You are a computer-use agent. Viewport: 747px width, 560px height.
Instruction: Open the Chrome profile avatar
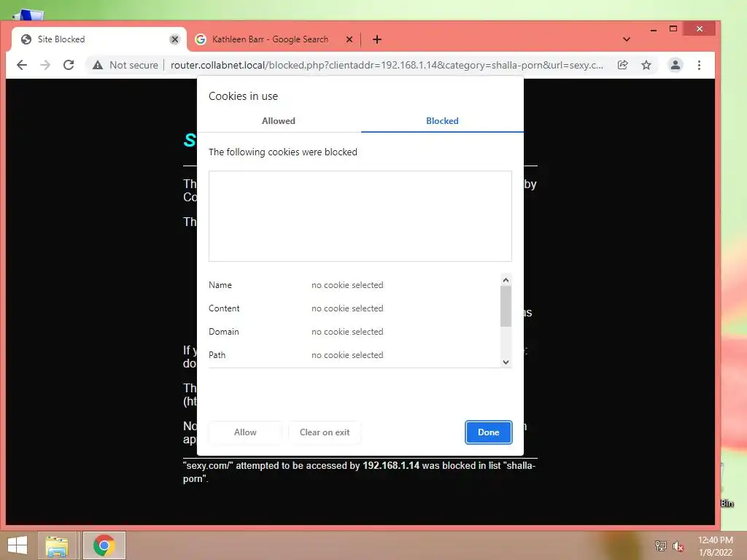click(x=675, y=65)
